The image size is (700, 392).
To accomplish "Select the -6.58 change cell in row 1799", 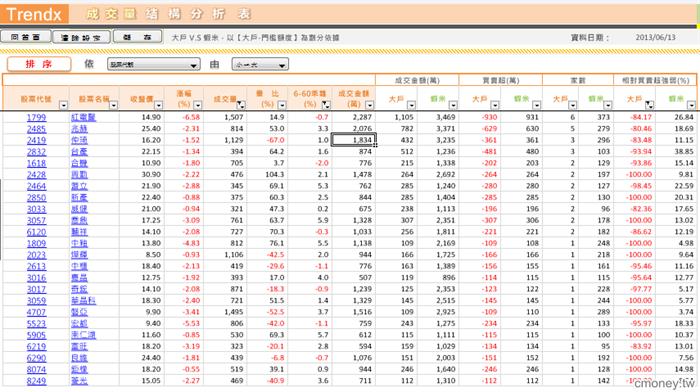I will point(191,117).
